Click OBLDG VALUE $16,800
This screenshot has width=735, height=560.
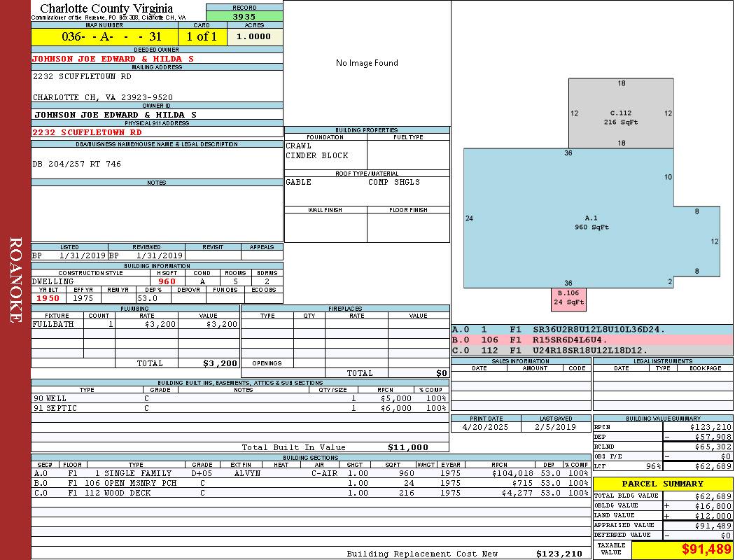click(713, 506)
